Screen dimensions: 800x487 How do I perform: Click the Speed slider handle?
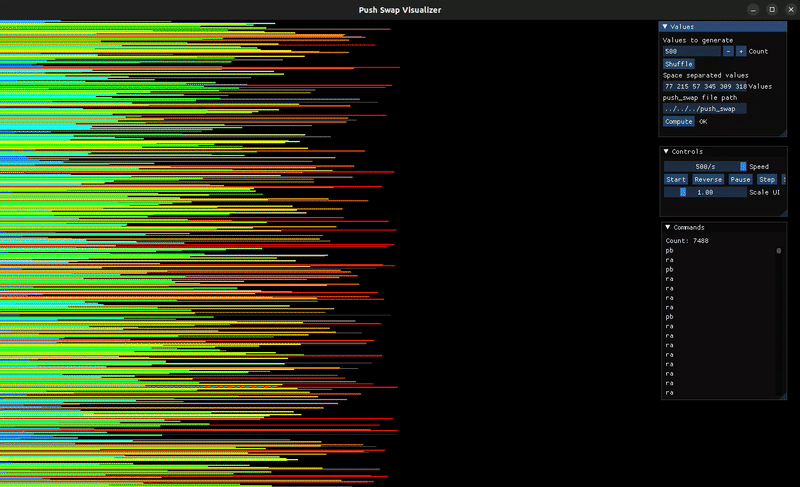[x=743, y=167]
